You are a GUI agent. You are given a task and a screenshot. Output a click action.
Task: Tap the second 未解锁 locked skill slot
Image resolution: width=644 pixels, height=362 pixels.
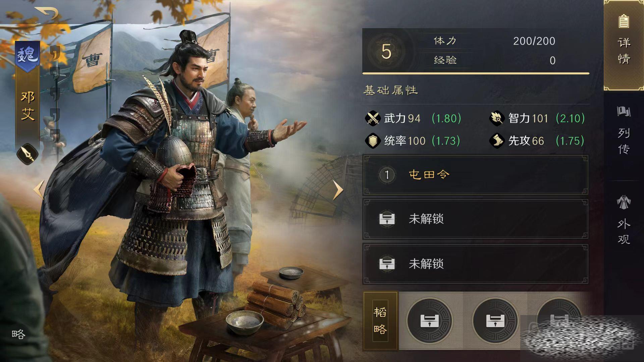pyautogui.click(x=475, y=264)
